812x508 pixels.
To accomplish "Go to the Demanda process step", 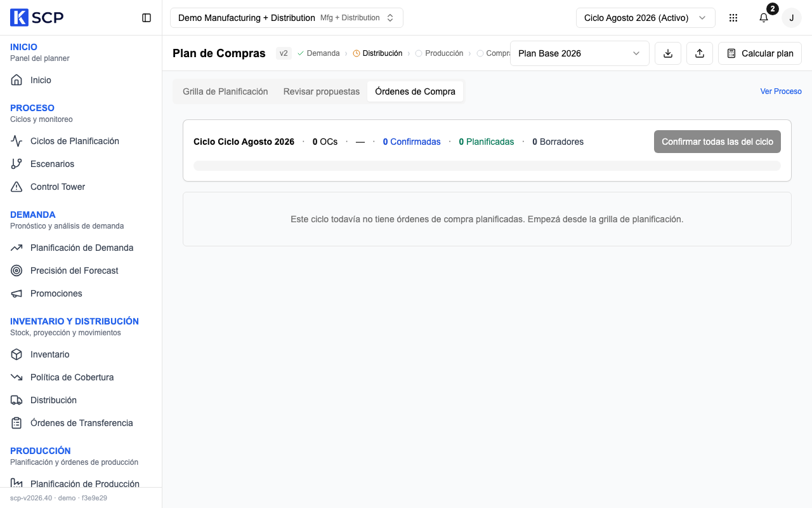I will pos(318,53).
